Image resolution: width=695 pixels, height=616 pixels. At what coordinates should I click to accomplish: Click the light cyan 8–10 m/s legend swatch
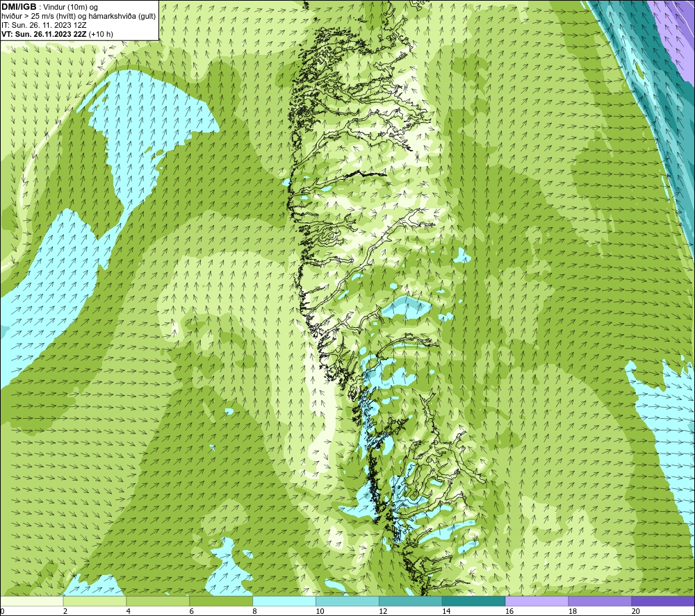(284, 601)
